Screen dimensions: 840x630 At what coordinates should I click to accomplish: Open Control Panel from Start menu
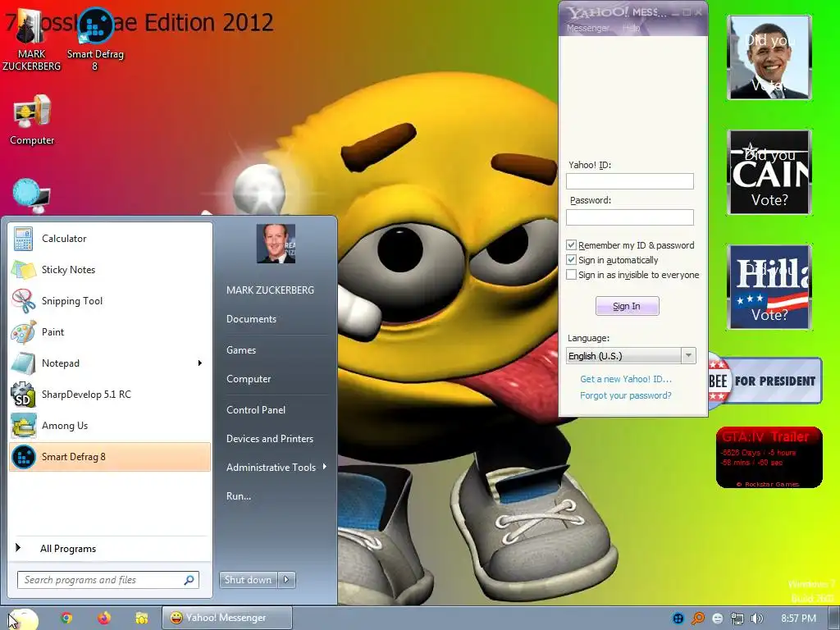256,410
